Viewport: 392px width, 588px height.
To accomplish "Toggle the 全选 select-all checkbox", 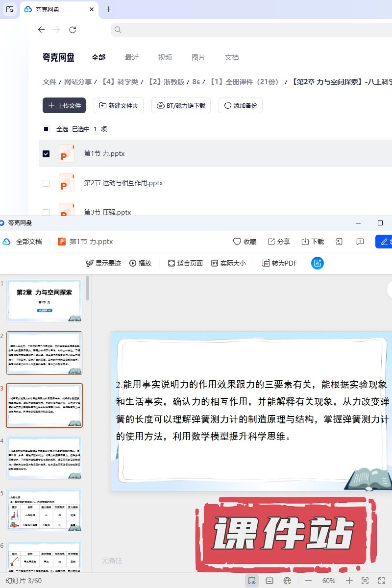I will click(46, 129).
